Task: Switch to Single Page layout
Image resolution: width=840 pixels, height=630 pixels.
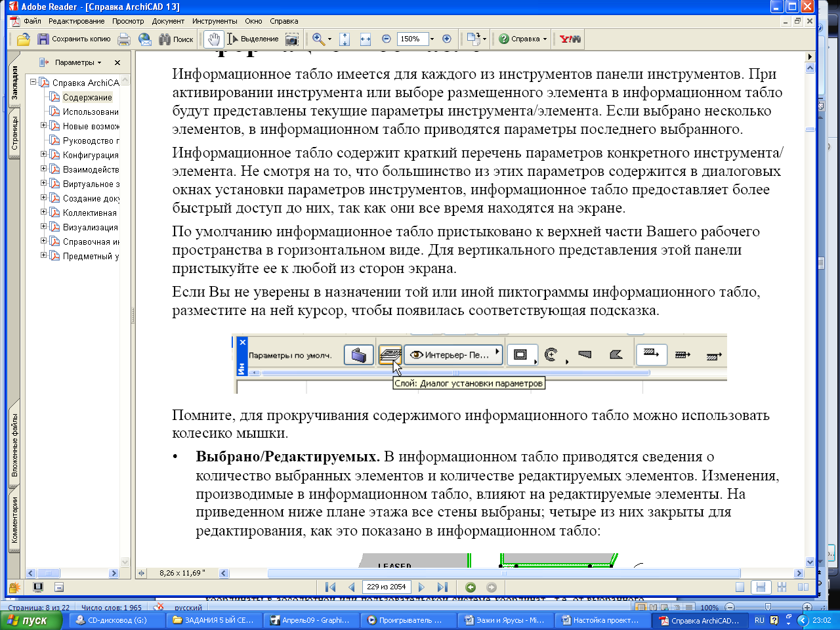Action: click(740, 587)
